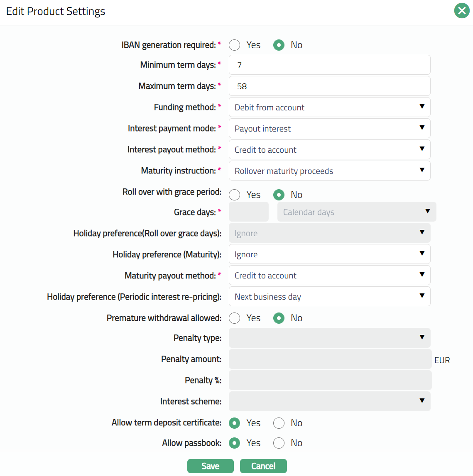
Task: Click the Maximum term days field
Action: [329, 86]
